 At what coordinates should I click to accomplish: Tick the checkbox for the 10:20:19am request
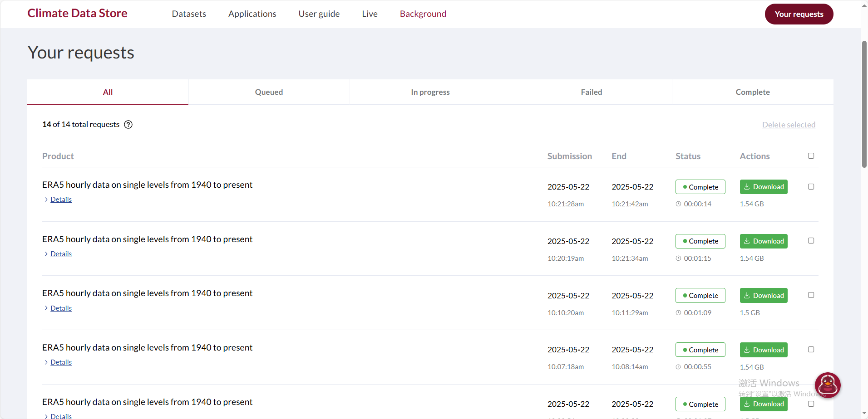click(811, 241)
